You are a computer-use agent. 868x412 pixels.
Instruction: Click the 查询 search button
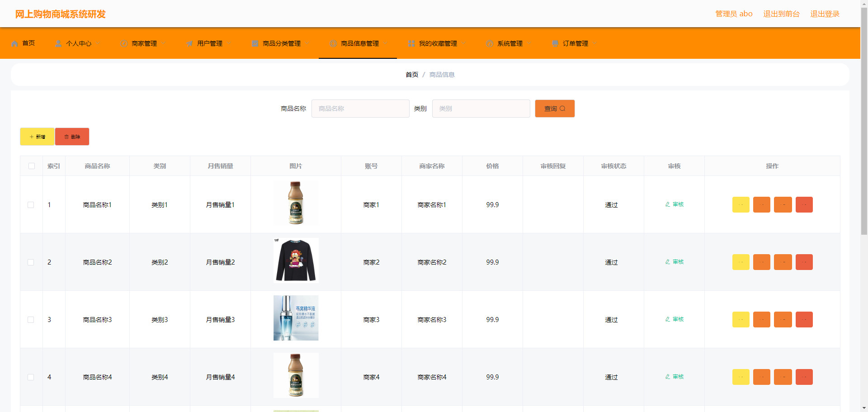tap(555, 109)
